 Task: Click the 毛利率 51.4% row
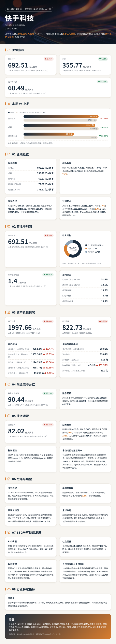coord(85,280)
